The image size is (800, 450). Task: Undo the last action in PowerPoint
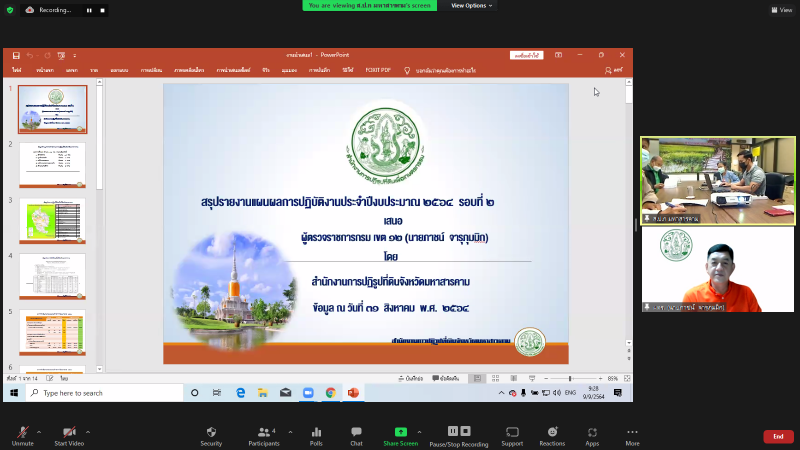tap(30, 56)
